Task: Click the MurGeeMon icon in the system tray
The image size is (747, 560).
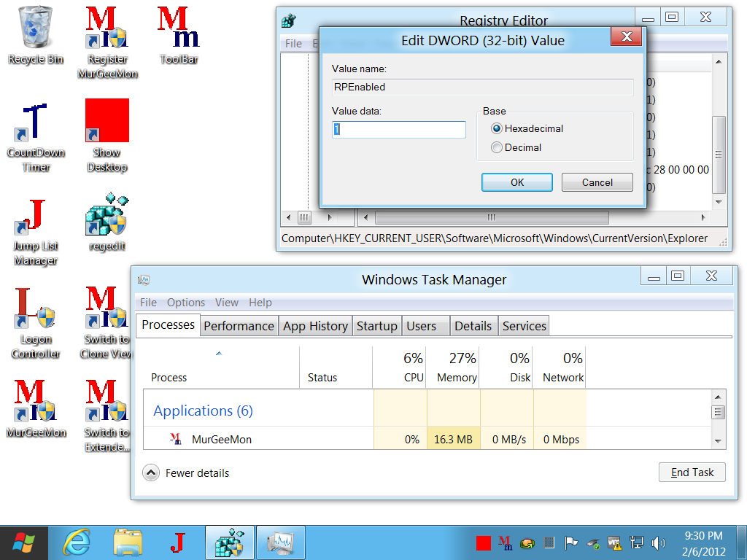Action: tap(506, 542)
